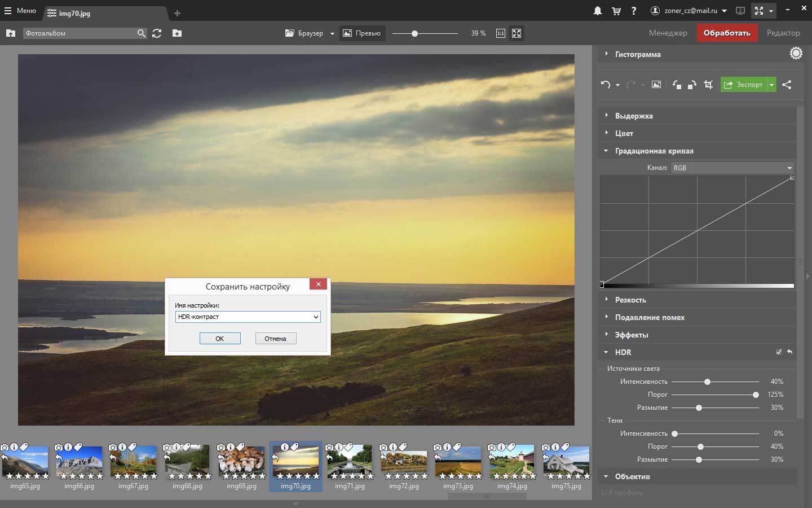Image resolution: width=812 pixels, height=508 pixels.
Task: Click the undo arrow icon
Action: point(605,85)
